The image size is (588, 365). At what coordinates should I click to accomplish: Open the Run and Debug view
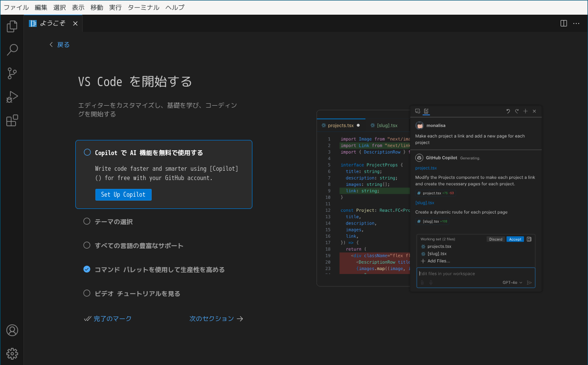tap(12, 97)
